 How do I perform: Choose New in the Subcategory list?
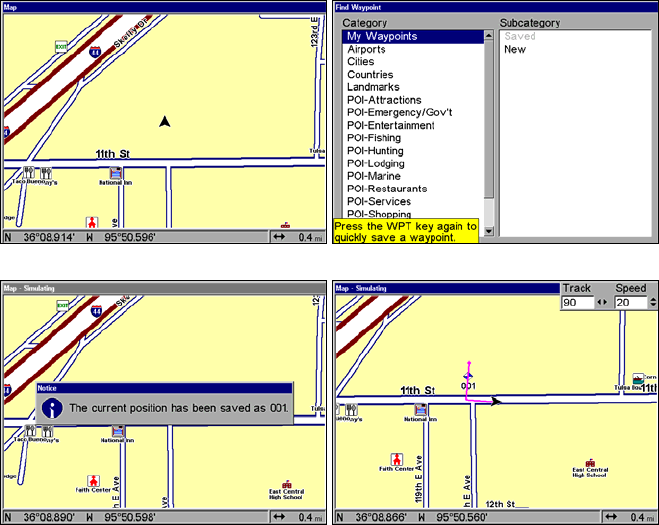515,49
